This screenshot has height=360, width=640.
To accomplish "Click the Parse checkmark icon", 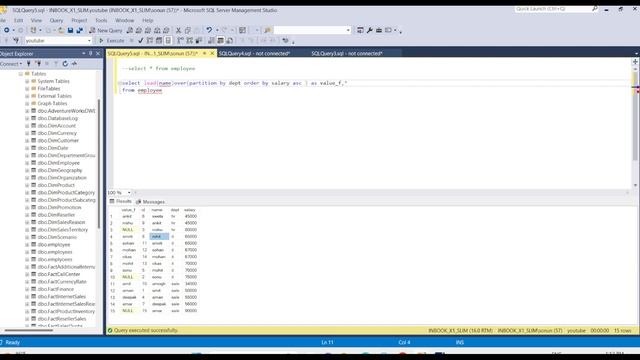I will (140, 40).
